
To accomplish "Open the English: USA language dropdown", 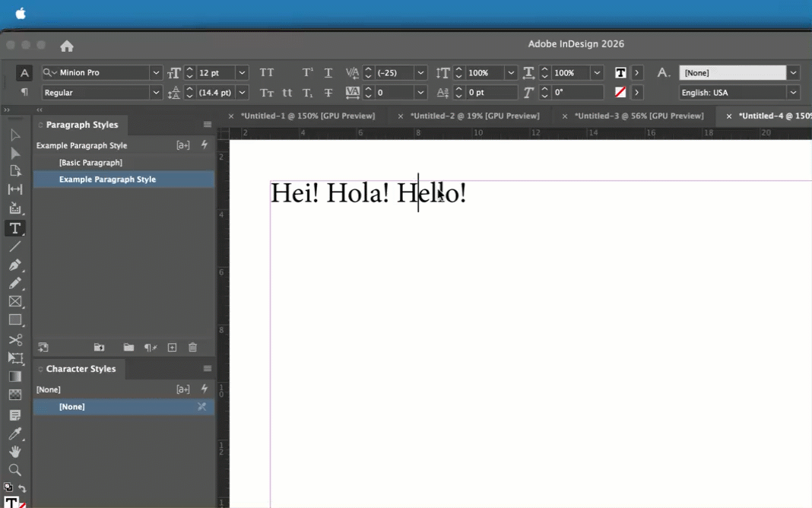I will click(793, 93).
